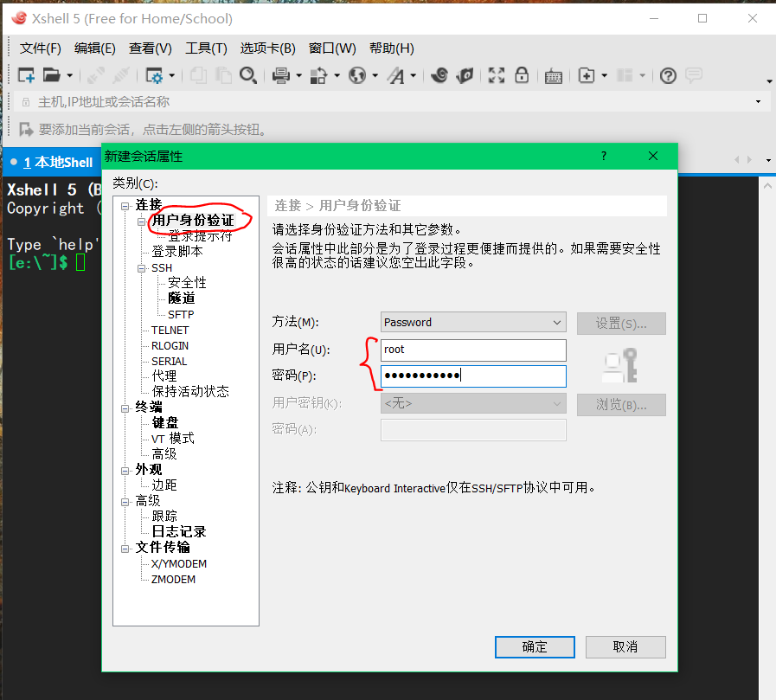
Task: Select SFTP in category tree
Action: (x=181, y=314)
